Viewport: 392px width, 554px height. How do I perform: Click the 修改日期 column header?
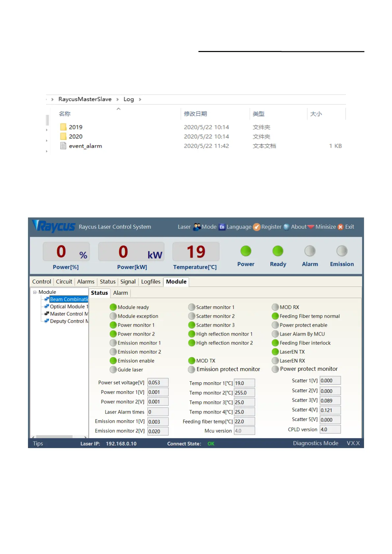click(x=195, y=114)
